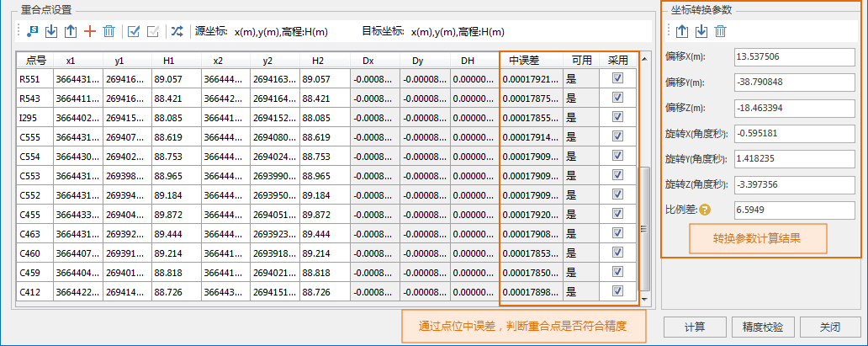
Task: Click the 点号 column header
Action: pyautogui.click(x=35, y=61)
